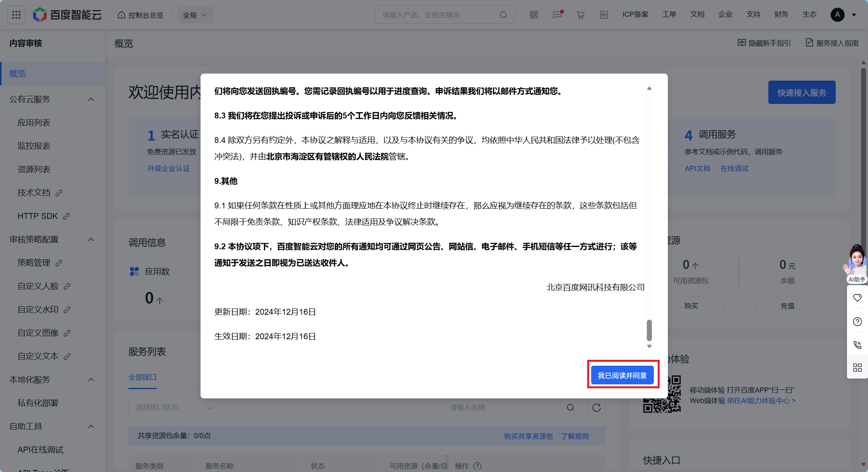Open the account dropdown arrow beside avatar
Screen dimensions: 868x472
coord(854,15)
